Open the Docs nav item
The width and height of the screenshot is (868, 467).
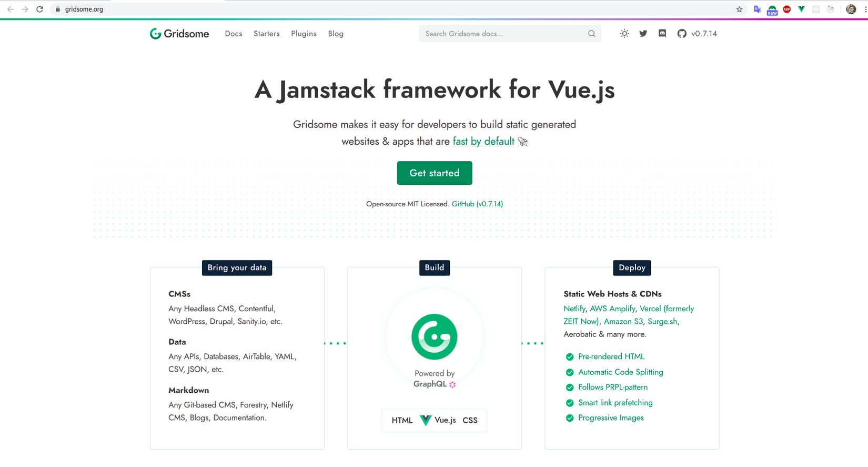234,34
